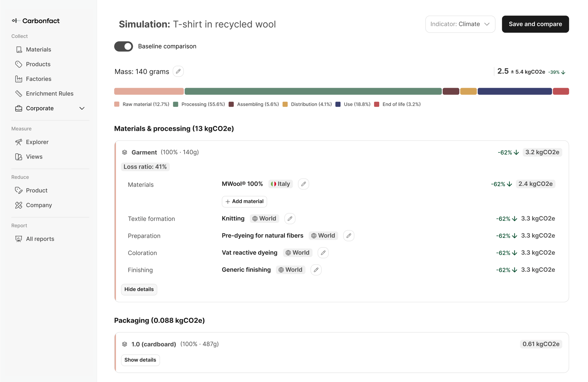Click the Carbonfact logo

36,21
